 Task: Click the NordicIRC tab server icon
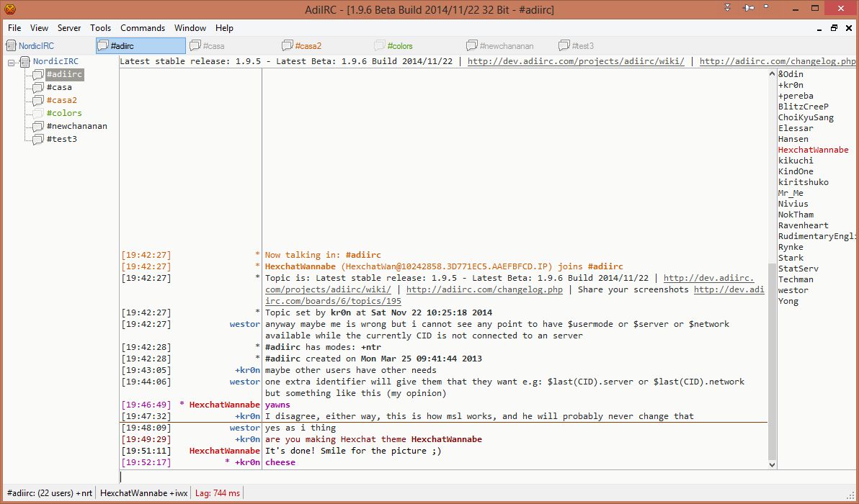pyautogui.click(x=11, y=45)
